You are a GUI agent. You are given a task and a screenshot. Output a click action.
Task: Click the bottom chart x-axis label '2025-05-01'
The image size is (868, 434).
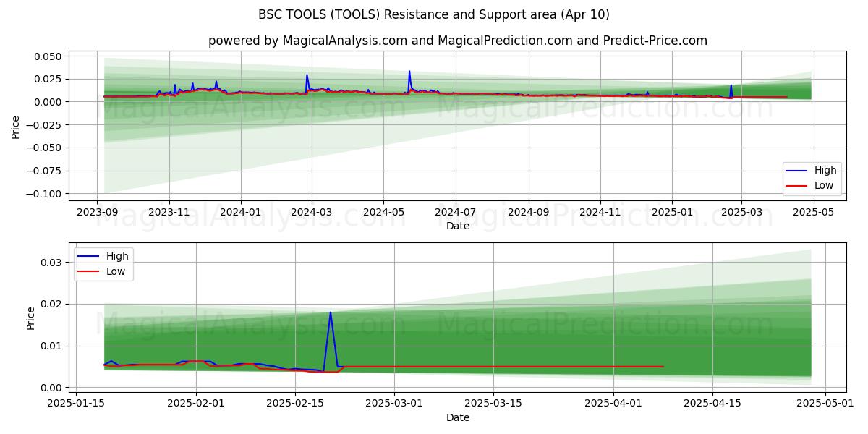pos(825,404)
